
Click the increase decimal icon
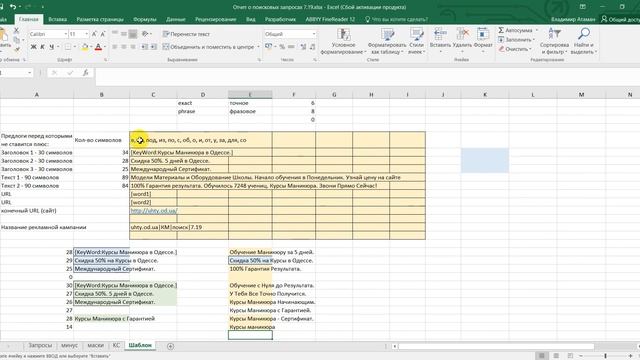[303, 47]
